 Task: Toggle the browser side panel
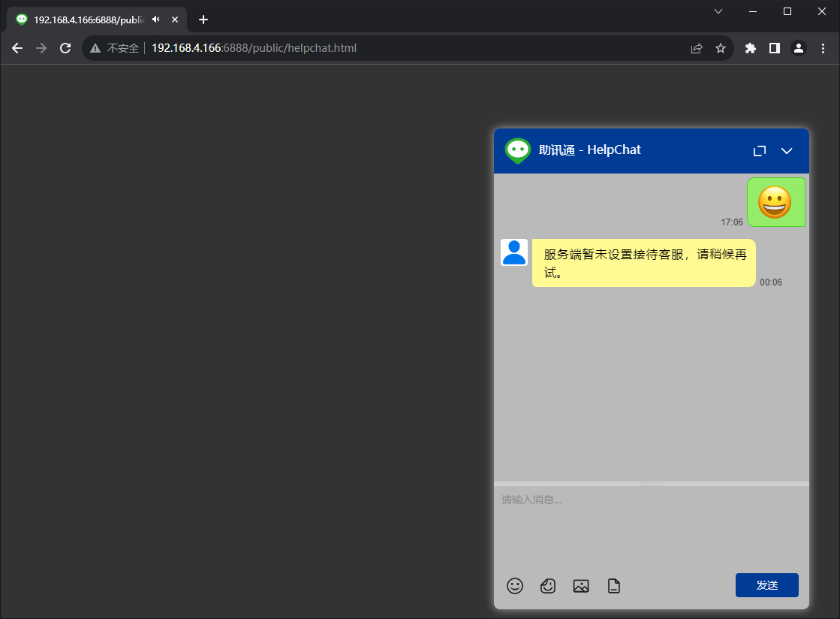775,48
